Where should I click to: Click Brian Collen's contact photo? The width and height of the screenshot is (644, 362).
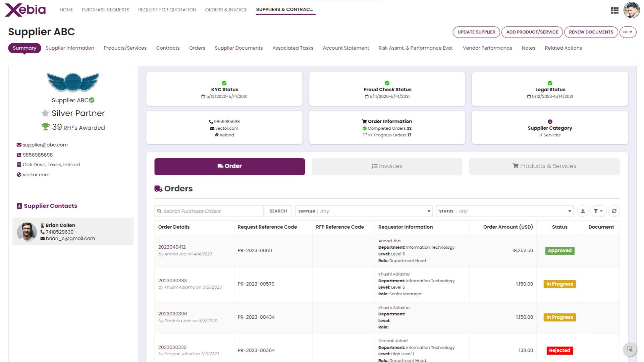pos(27,232)
